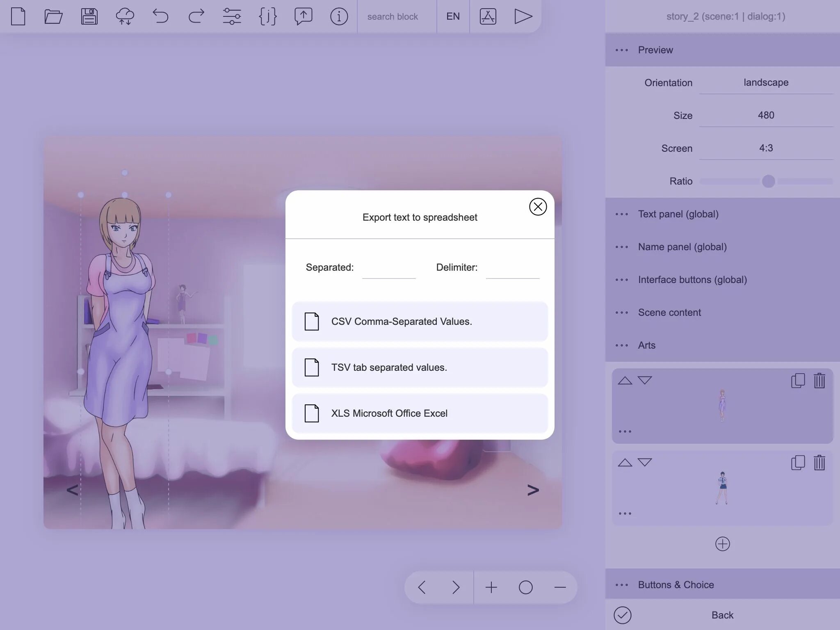Click the Back button
This screenshot has width=840, height=630.
point(722,615)
